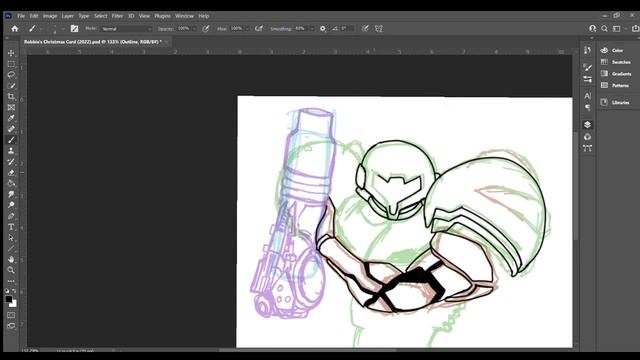Select the Path Selection tool
The width and height of the screenshot is (640, 360).
11,238
